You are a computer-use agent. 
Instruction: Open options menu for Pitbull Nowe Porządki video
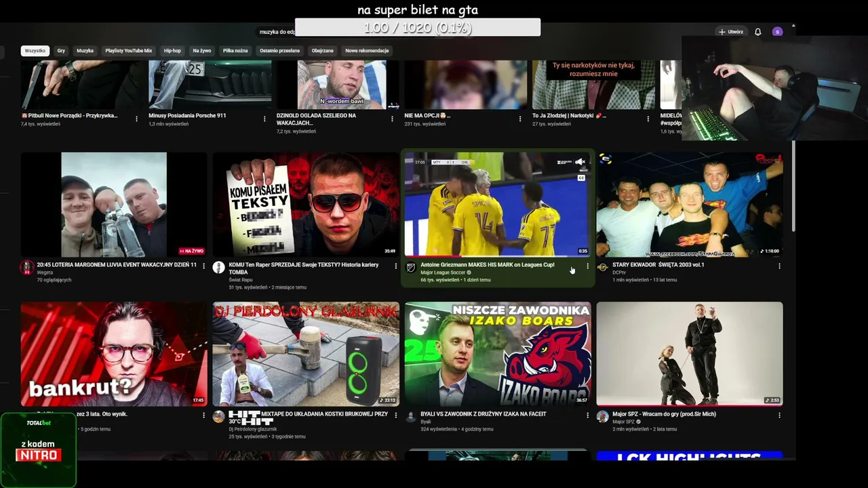pyautogui.click(x=136, y=119)
